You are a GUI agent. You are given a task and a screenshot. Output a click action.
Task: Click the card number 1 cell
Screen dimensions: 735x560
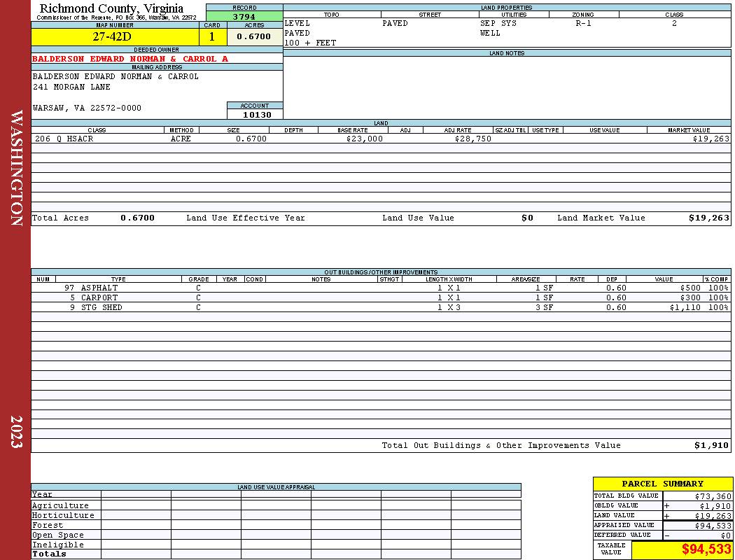[x=213, y=36]
